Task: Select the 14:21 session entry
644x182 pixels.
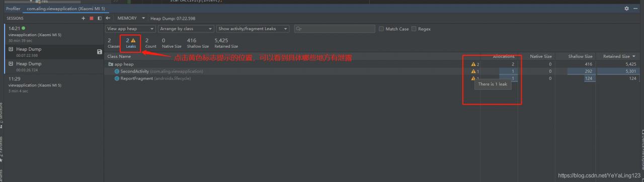Action: coord(54,34)
